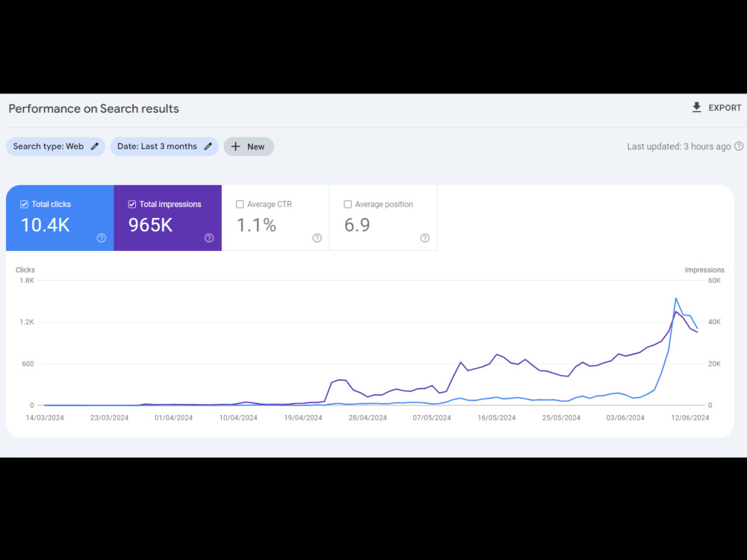Add a New filter
The image size is (747, 560).
pos(249,146)
